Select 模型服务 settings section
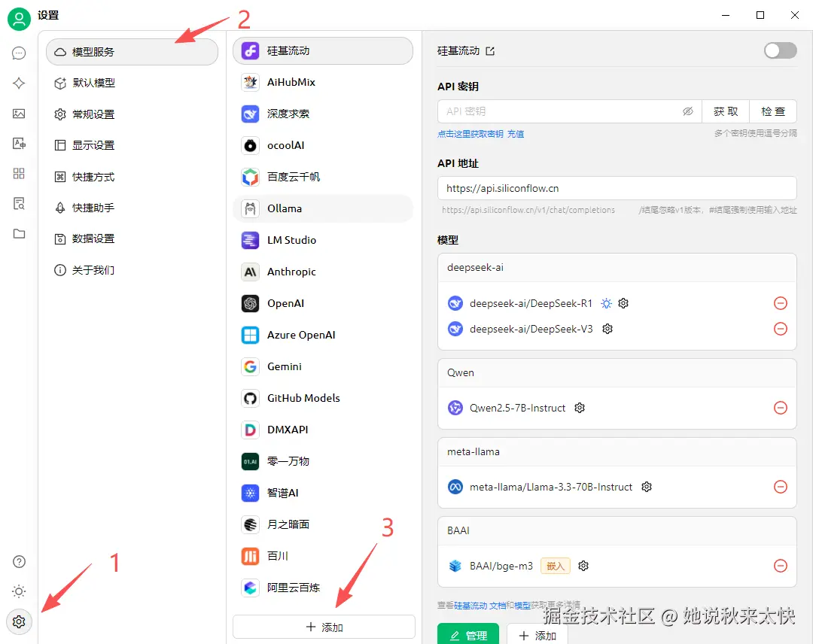Screen dimensions: 813x644 (132, 52)
